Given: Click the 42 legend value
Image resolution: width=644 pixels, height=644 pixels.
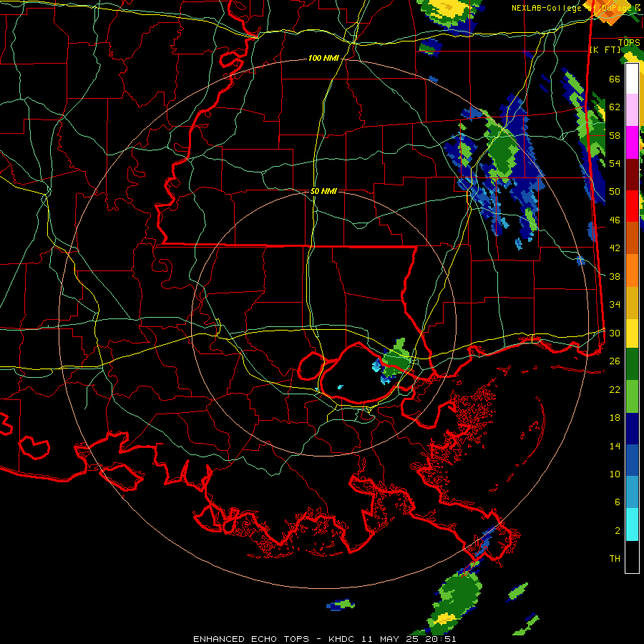Looking at the screenshot, I should coord(615,248).
